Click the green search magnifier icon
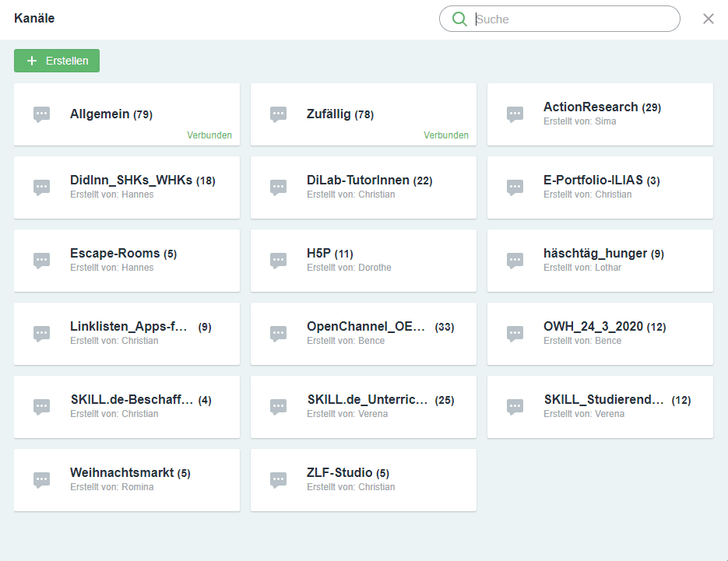 459,19
